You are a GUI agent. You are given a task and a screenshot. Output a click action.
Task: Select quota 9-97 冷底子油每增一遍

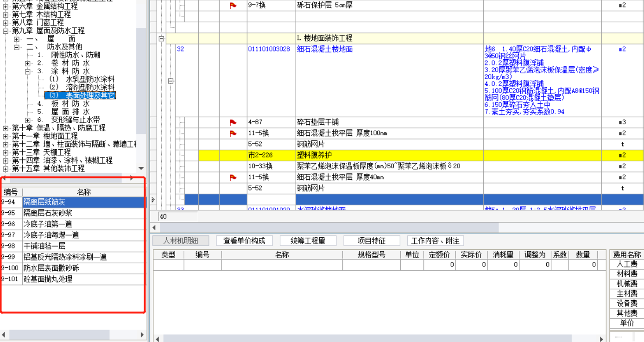73,235
